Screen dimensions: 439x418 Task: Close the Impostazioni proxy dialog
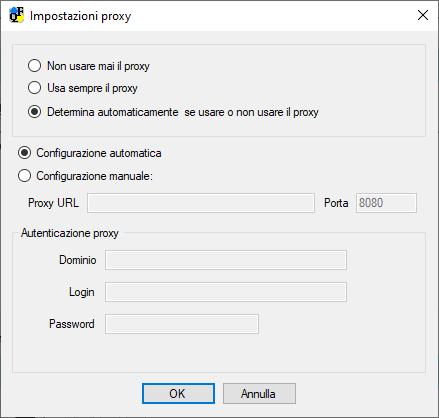tap(423, 15)
